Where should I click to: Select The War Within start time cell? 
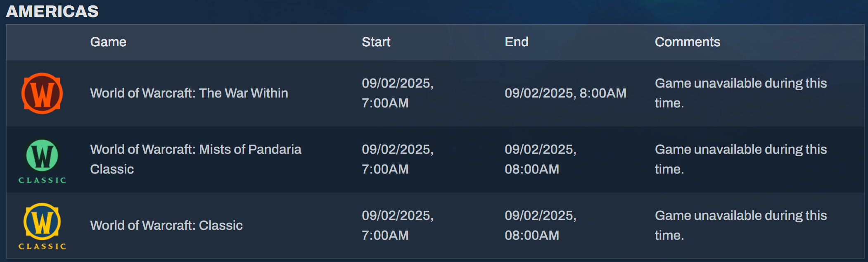(398, 93)
